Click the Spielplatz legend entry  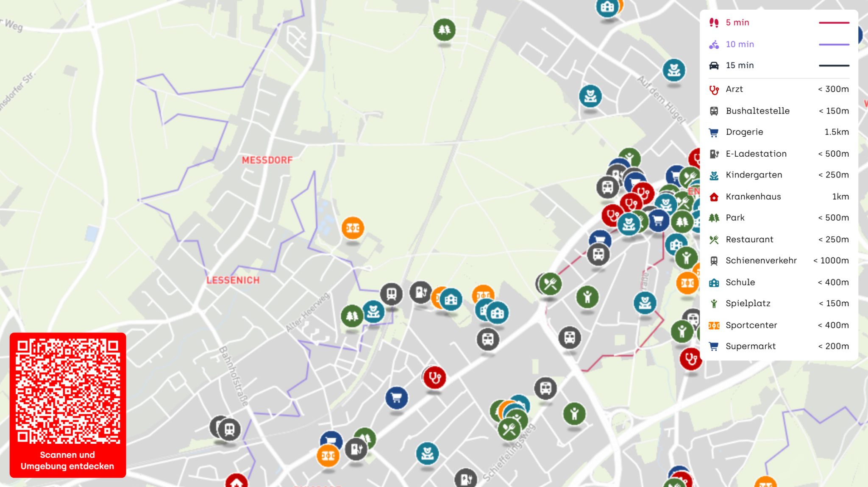(x=779, y=303)
